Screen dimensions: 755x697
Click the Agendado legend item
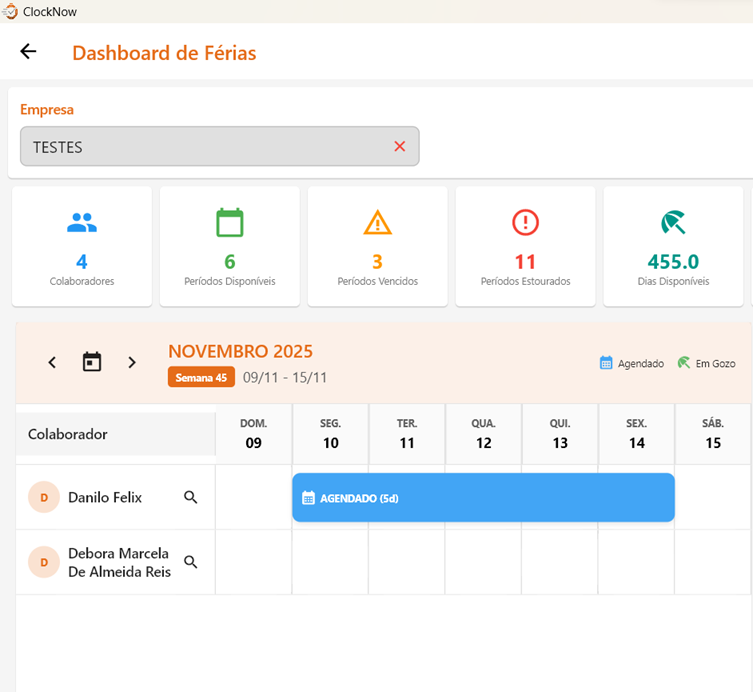pyautogui.click(x=631, y=363)
